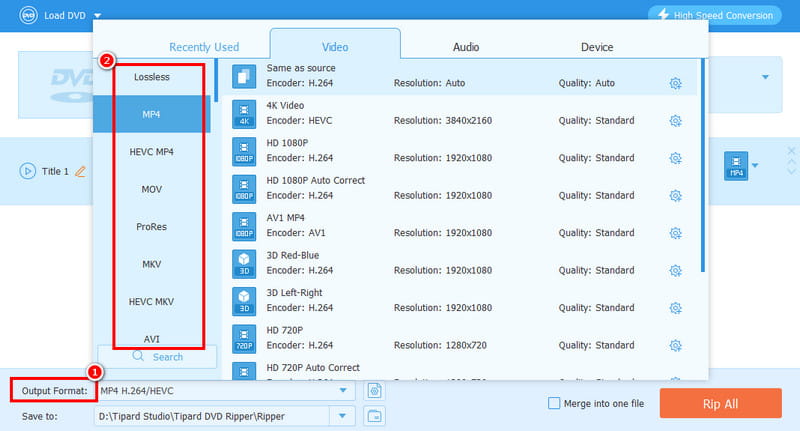Click High Speed Conversion button

[x=715, y=15]
